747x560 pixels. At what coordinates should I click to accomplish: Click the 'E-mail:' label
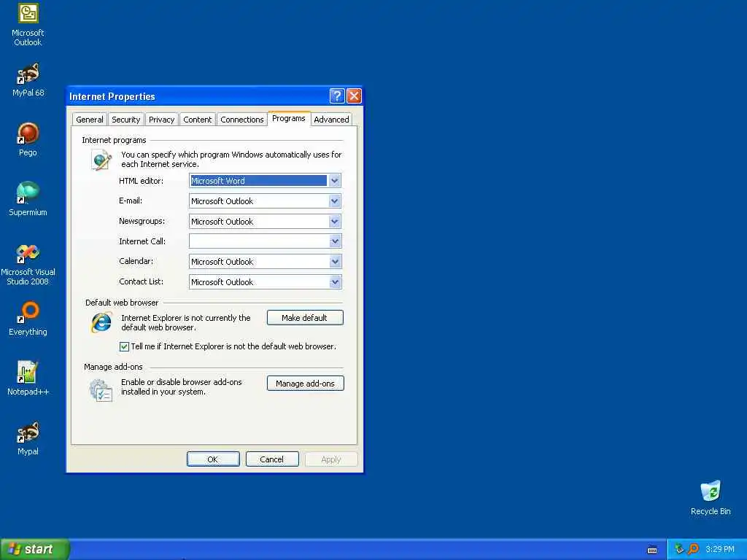(x=131, y=201)
